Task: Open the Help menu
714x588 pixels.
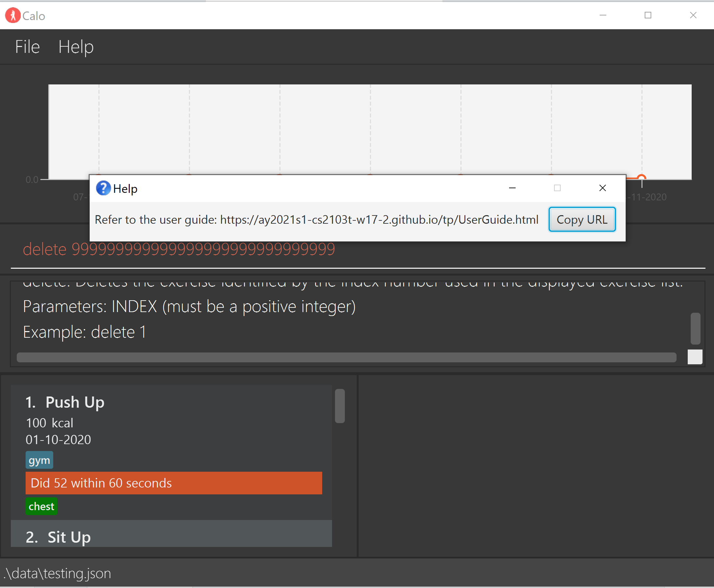Action: (76, 47)
